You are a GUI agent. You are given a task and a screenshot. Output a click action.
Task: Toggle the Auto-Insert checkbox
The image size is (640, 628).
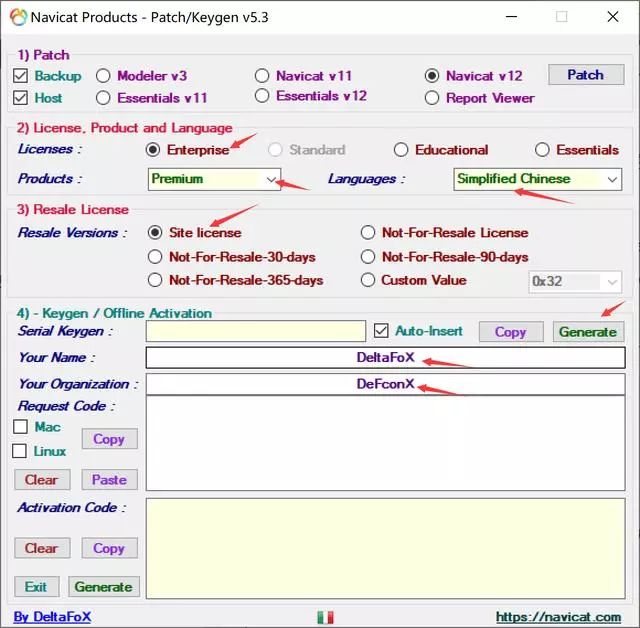pos(381,331)
